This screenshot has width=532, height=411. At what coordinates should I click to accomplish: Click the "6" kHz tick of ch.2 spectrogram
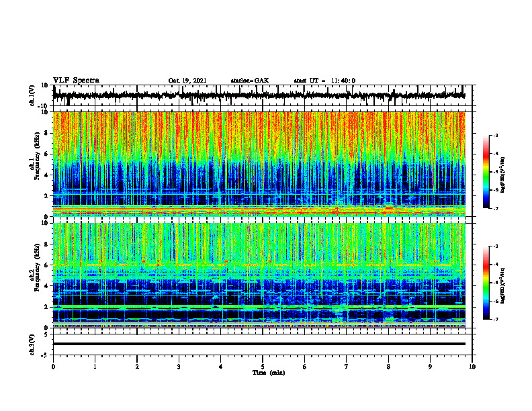tap(46, 265)
